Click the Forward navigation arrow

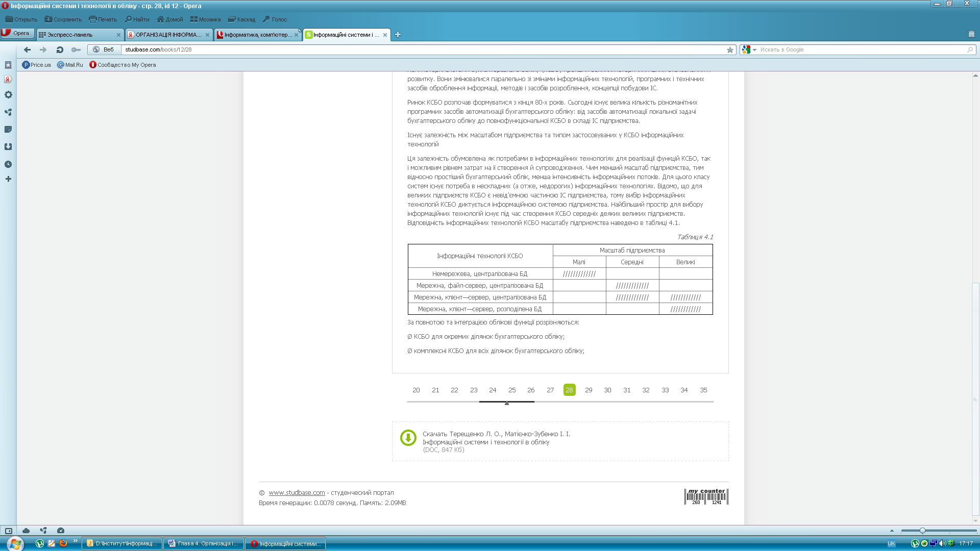(43, 49)
